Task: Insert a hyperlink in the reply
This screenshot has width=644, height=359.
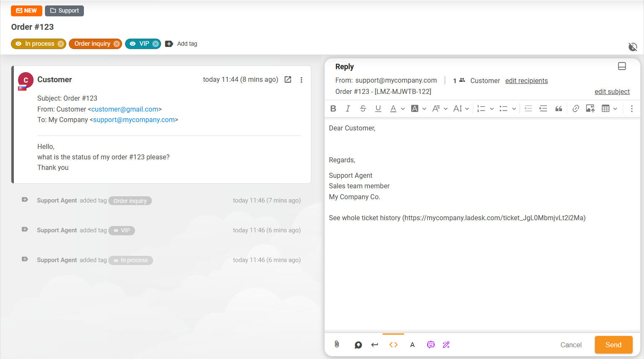Action: 575,108
